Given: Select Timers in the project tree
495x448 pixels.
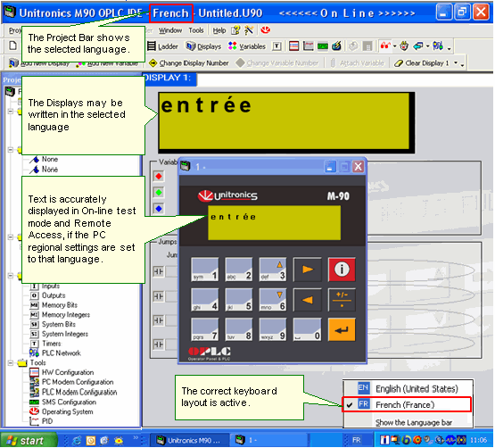Looking at the screenshot, I should coord(52,344).
